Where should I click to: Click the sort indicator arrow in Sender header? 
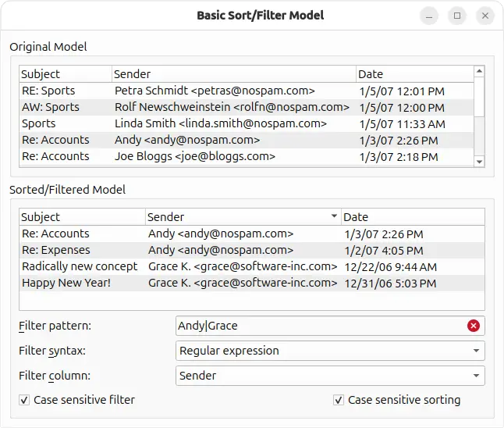pyautogui.click(x=334, y=216)
